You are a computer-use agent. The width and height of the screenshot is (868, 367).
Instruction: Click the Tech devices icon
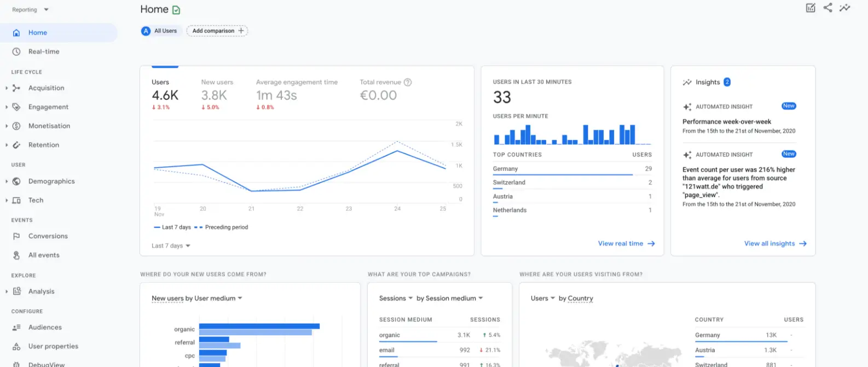tap(16, 200)
